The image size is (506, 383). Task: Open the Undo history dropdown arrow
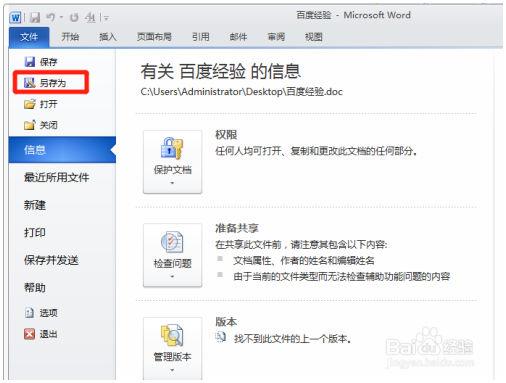point(61,17)
